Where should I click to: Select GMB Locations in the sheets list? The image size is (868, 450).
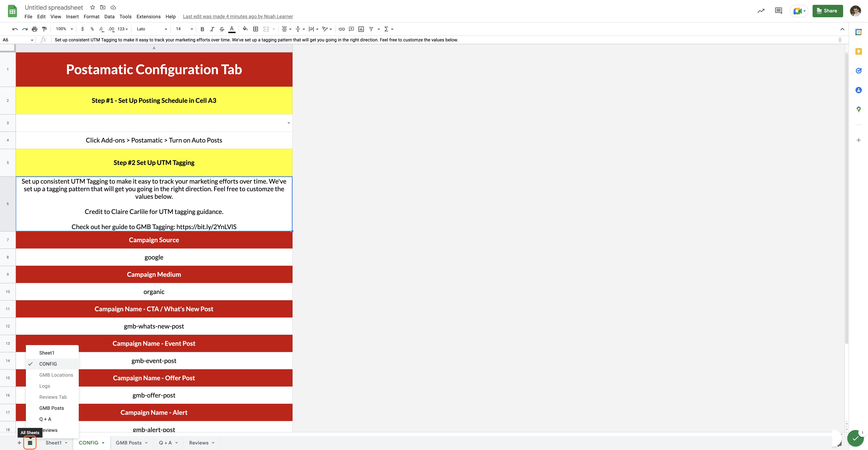pos(56,375)
